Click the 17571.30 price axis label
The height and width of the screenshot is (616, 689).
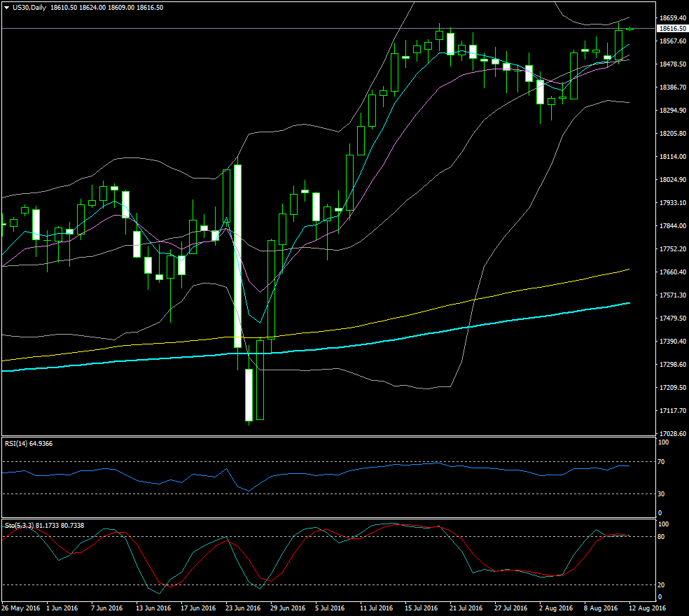coord(673,295)
